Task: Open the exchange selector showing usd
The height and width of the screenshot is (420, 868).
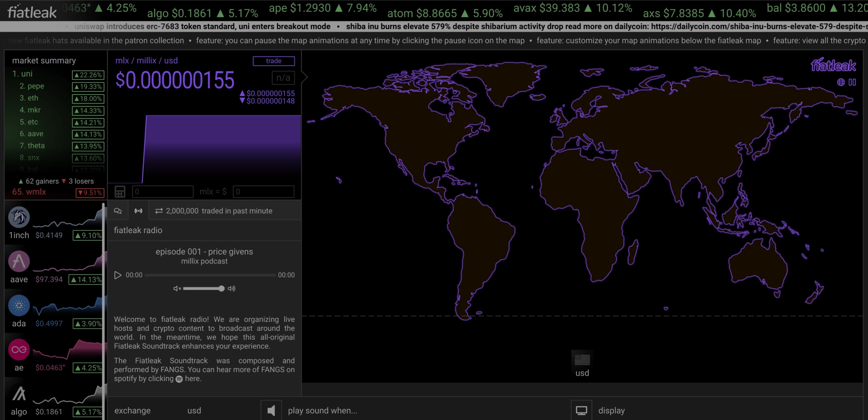Action: click(194, 410)
